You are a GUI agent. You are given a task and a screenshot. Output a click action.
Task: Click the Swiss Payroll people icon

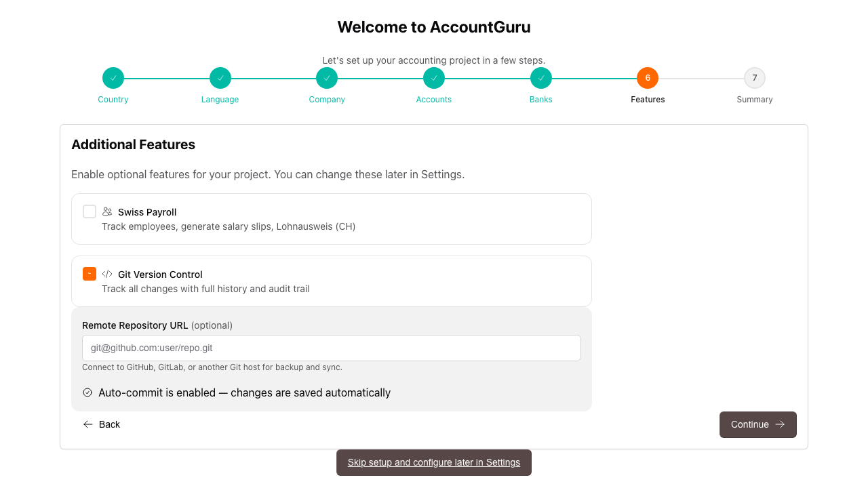point(107,211)
